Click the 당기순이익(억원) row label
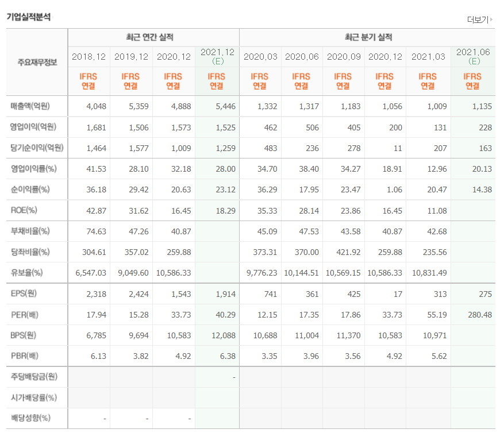 click(x=37, y=148)
